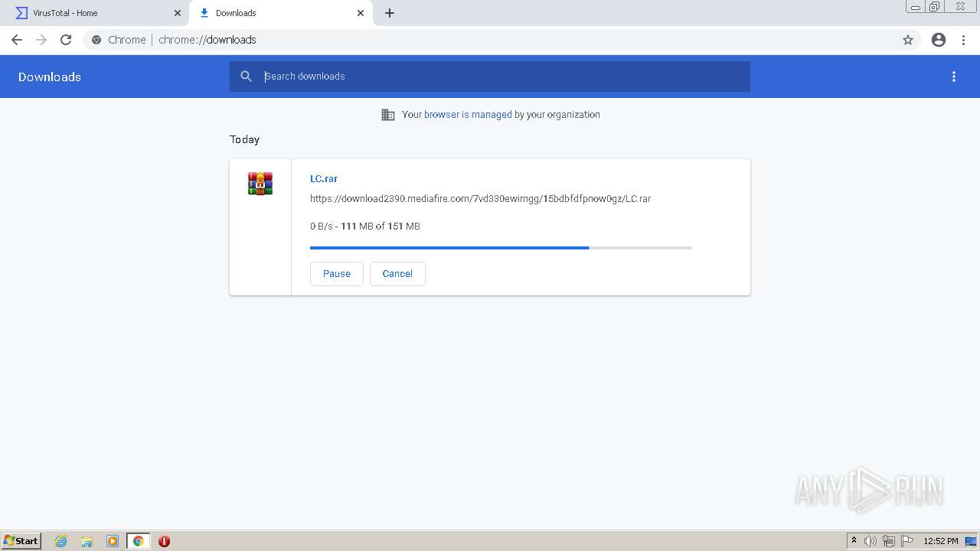Select the Downloads browser tab

(280, 13)
